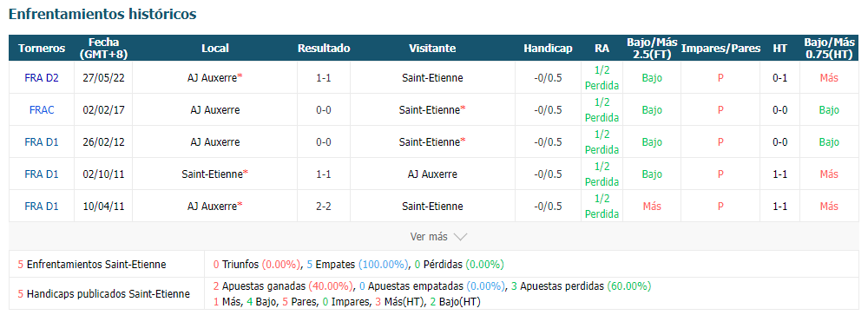Screen dimensions: 868x315
Task: Click the HT score 0-1 cell
Action: (780, 78)
